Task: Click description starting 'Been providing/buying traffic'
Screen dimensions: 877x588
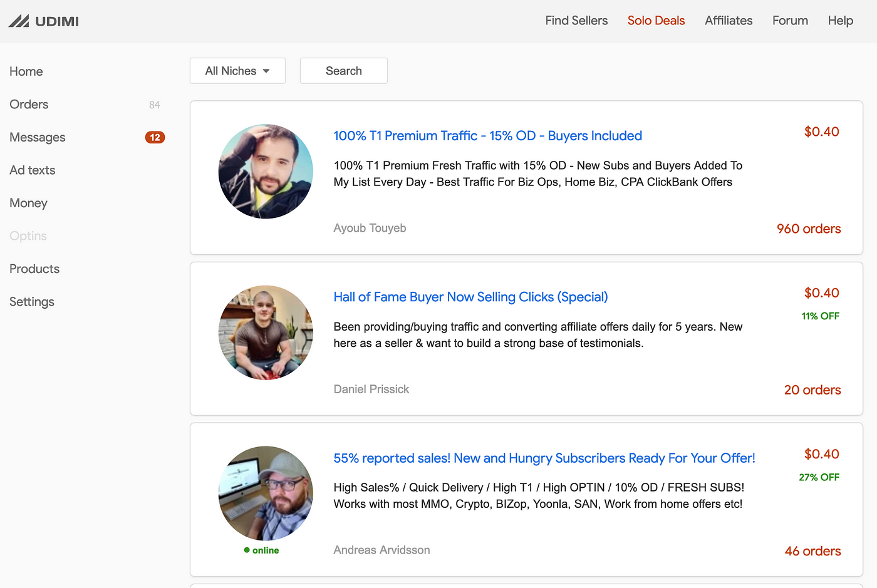Action: pyautogui.click(x=538, y=335)
